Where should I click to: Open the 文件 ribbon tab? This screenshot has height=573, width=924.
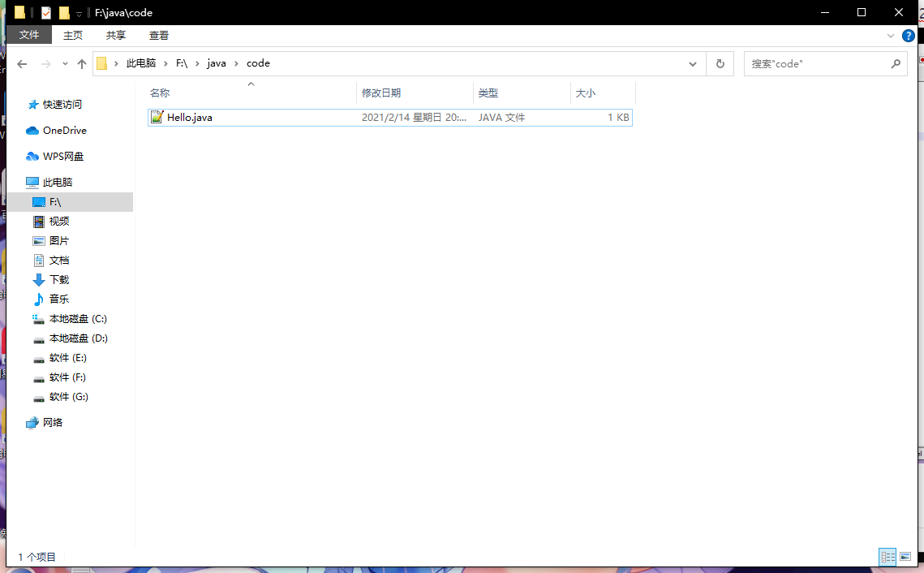[x=29, y=35]
